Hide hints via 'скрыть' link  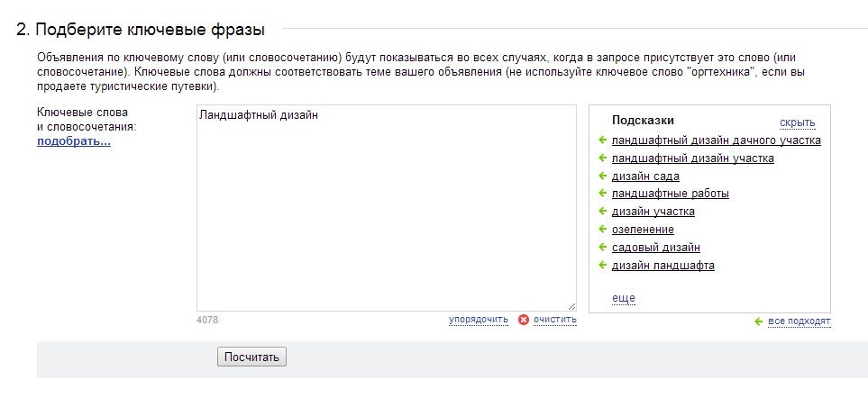[x=798, y=122]
